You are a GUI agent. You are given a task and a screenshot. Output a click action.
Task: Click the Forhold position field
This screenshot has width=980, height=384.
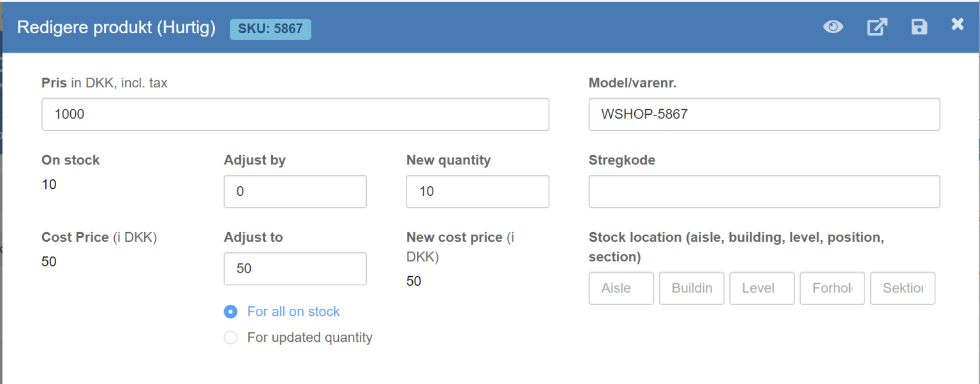click(832, 288)
